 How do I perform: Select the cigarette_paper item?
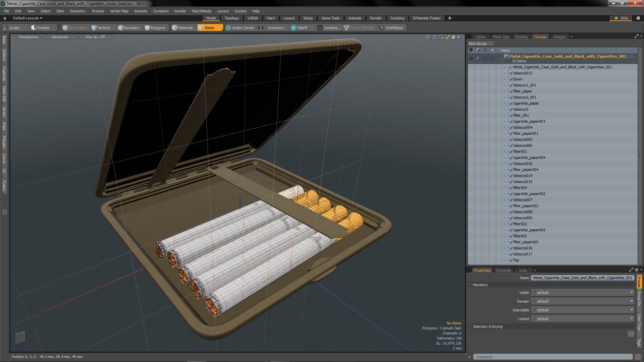pos(526,103)
